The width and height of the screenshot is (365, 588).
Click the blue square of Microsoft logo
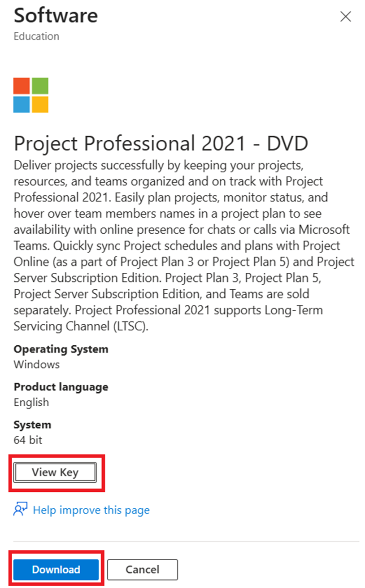coord(22,104)
